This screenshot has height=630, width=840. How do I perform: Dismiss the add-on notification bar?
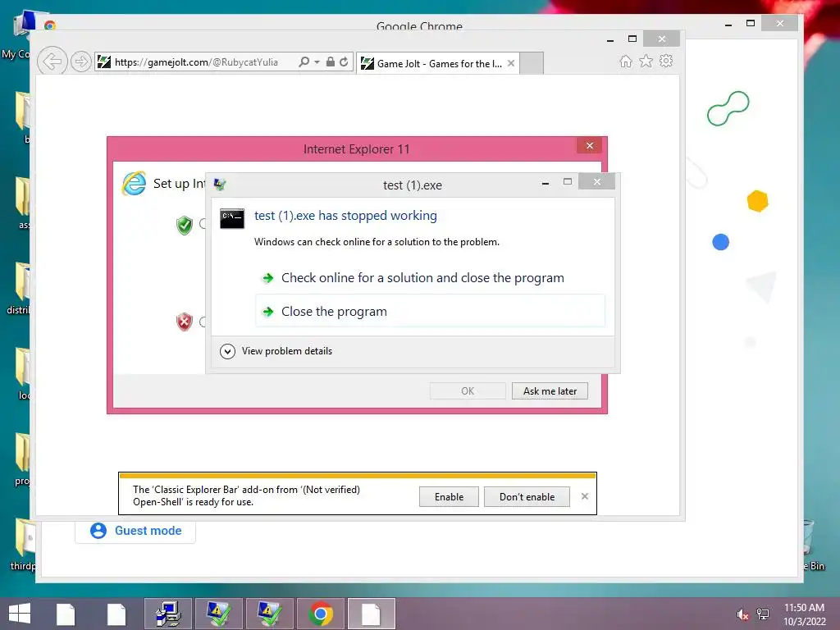584,496
